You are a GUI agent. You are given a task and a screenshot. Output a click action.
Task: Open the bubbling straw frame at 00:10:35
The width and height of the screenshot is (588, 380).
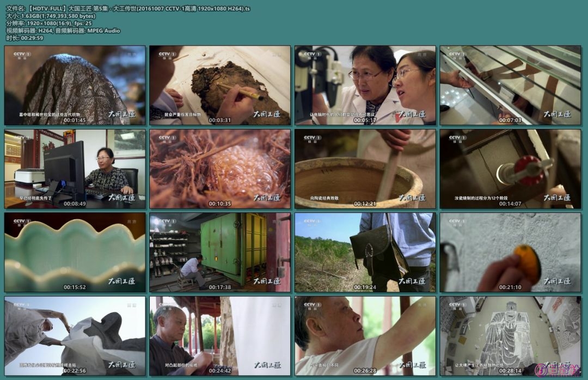click(x=220, y=169)
